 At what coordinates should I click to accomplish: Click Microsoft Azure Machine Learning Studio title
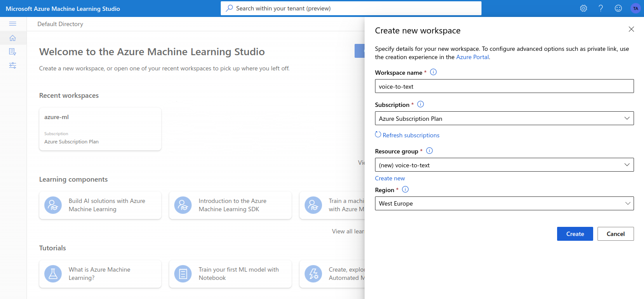(x=63, y=9)
